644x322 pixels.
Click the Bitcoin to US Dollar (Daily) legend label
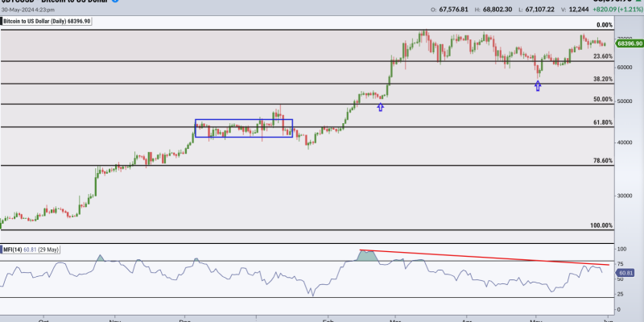click(47, 22)
